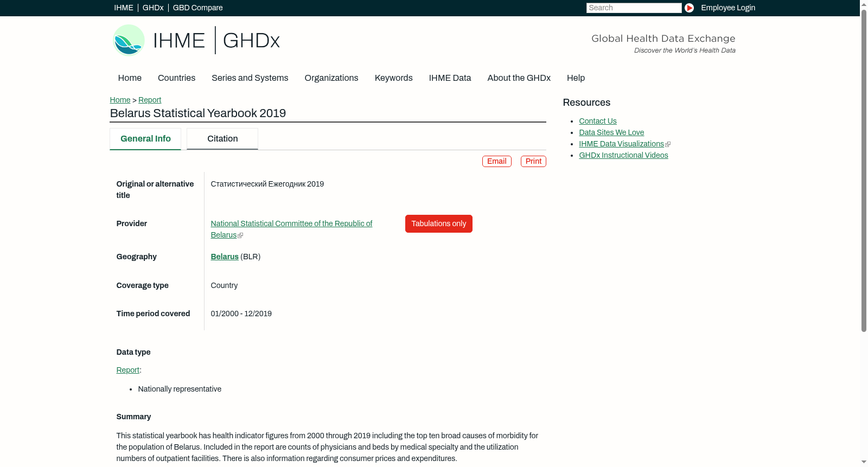868x467 pixels.
Task: Follow the Report breadcrumb link
Action: click(150, 100)
